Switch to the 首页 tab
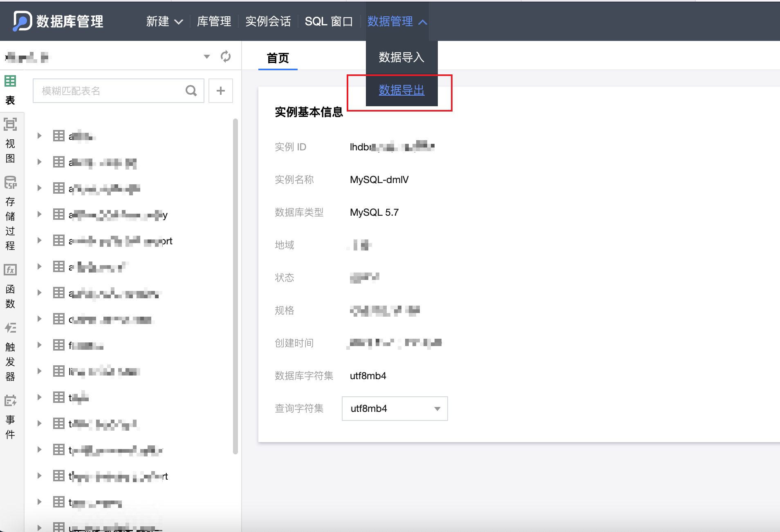The height and width of the screenshot is (532, 780). [278, 58]
